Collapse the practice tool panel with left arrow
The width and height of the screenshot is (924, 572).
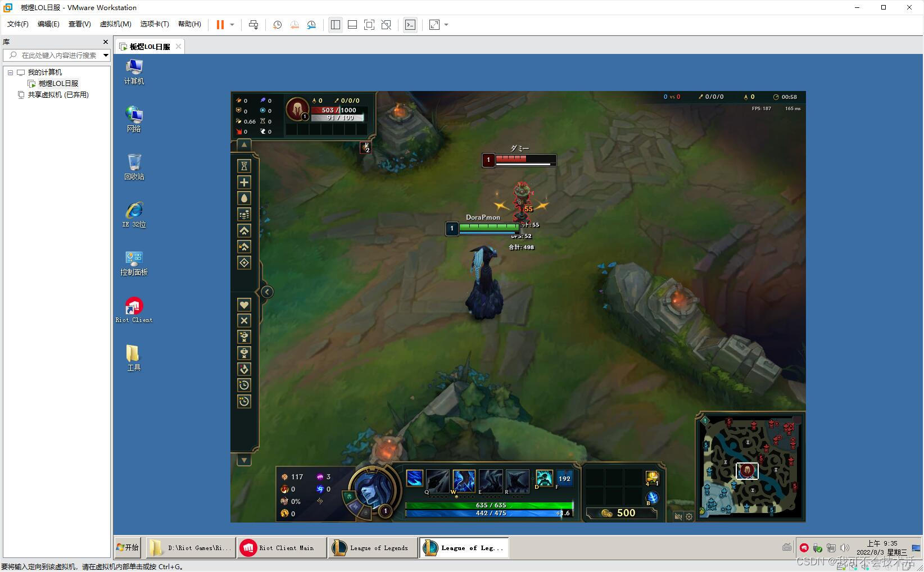267,292
